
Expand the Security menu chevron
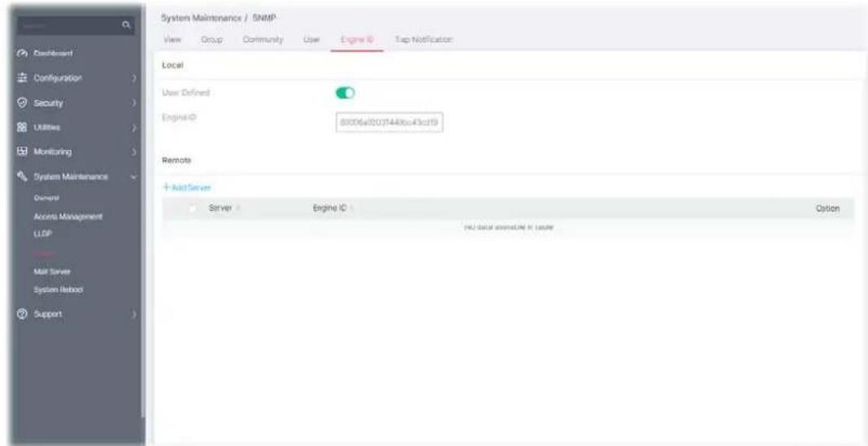point(133,103)
